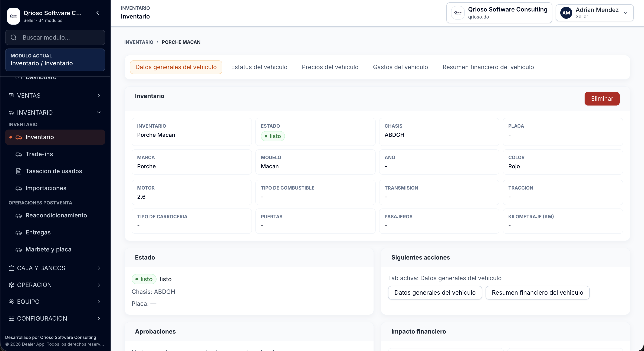
Task: Open the Qrioso Software Consulting company selector
Action: tap(499, 13)
